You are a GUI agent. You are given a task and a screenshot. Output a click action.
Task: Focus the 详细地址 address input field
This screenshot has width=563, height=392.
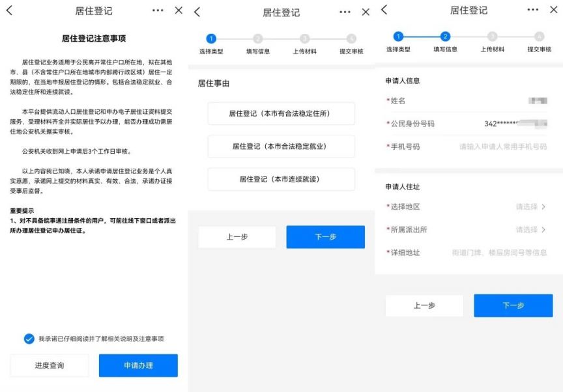coord(499,253)
